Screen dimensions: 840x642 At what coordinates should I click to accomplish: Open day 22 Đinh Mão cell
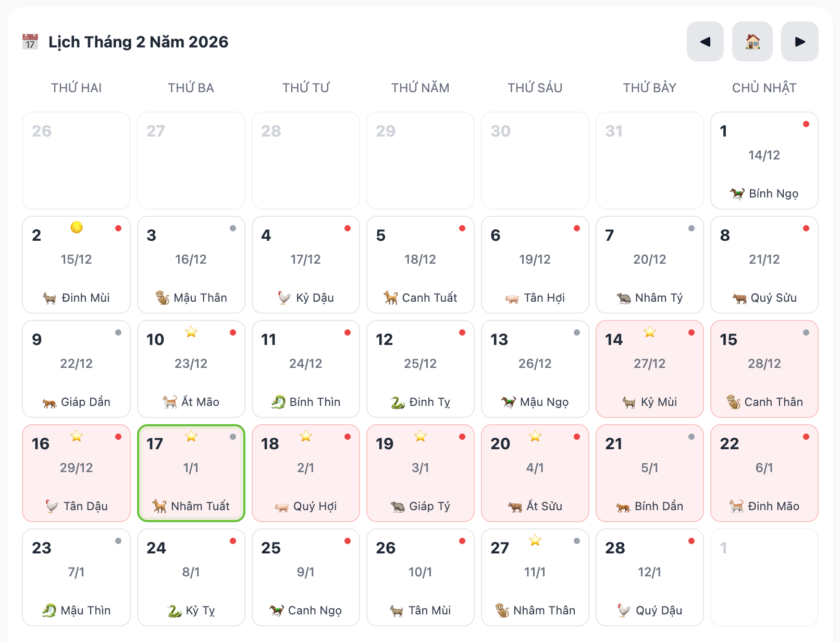tap(764, 473)
